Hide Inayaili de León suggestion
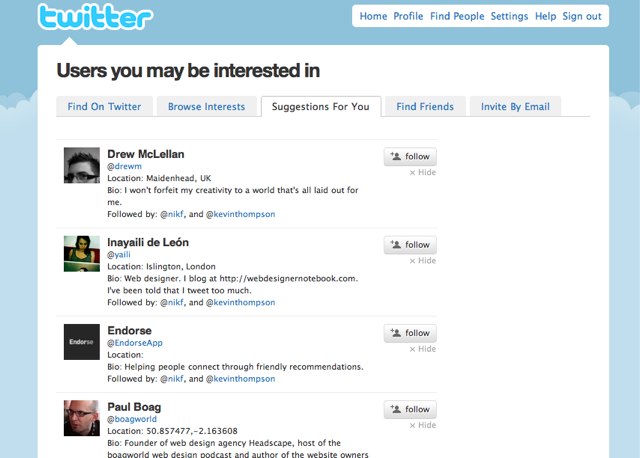Viewport: 640px width, 458px height. click(x=423, y=260)
